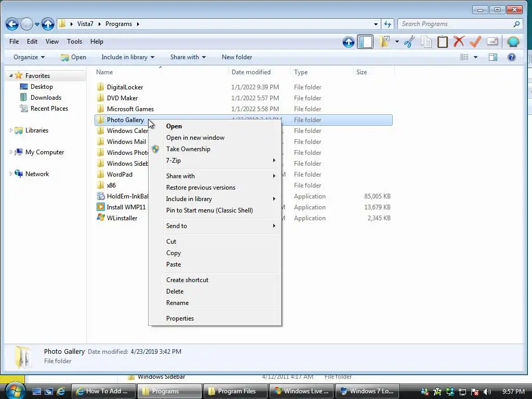Click the Classic Shell shell-shaped settings icon
532x399 pixels.
pyautogui.click(x=513, y=42)
